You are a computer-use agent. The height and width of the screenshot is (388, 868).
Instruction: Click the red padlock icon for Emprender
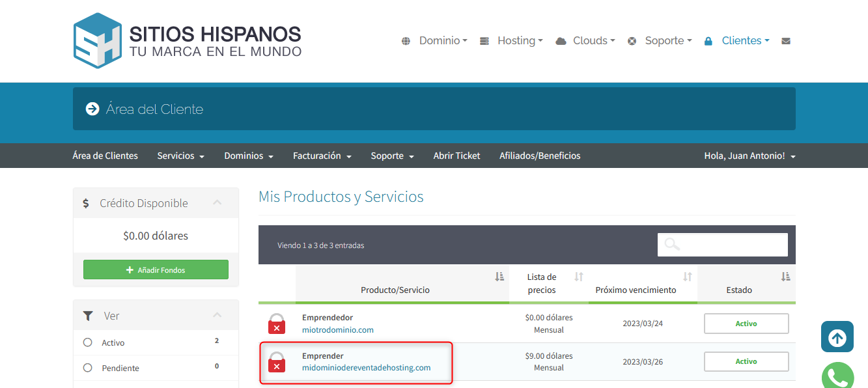coord(277,362)
